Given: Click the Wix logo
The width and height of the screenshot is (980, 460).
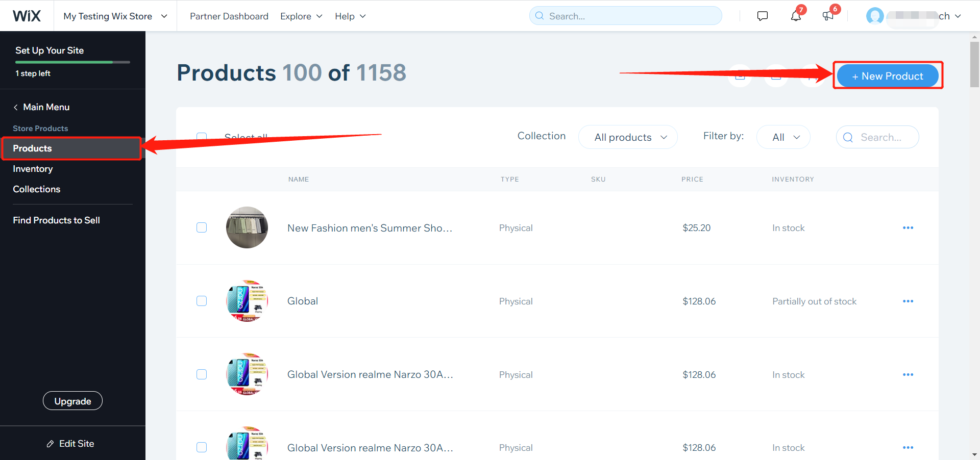Looking at the screenshot, I should tap(27, 16).
